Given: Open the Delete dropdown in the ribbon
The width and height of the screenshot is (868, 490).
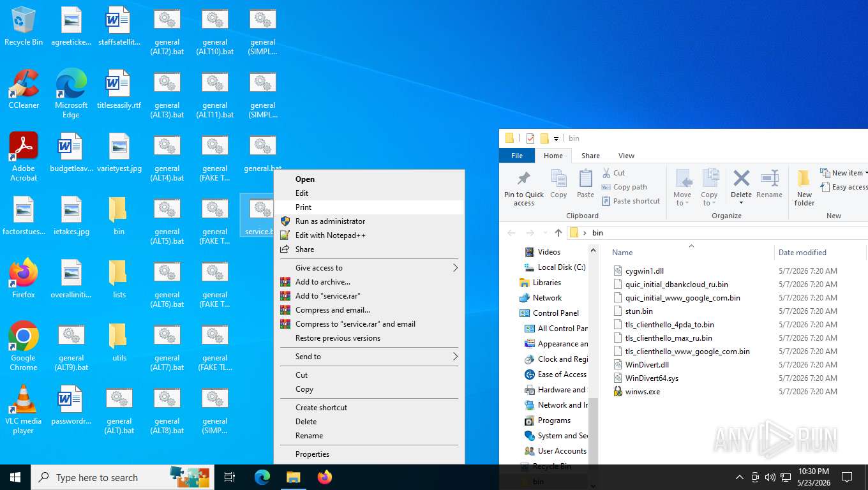Looking at the screenshot, I should pyautogui.click(x=741, y=203).
